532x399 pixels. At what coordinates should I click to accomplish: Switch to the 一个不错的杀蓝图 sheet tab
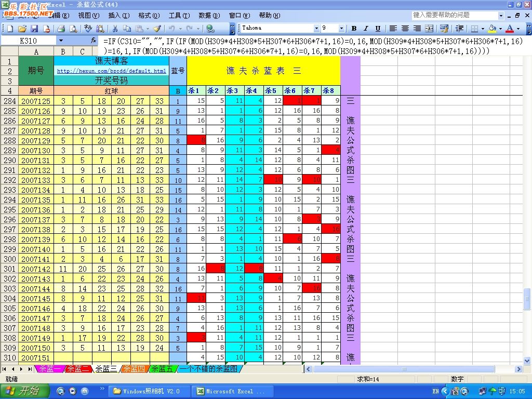pos(209,369)
